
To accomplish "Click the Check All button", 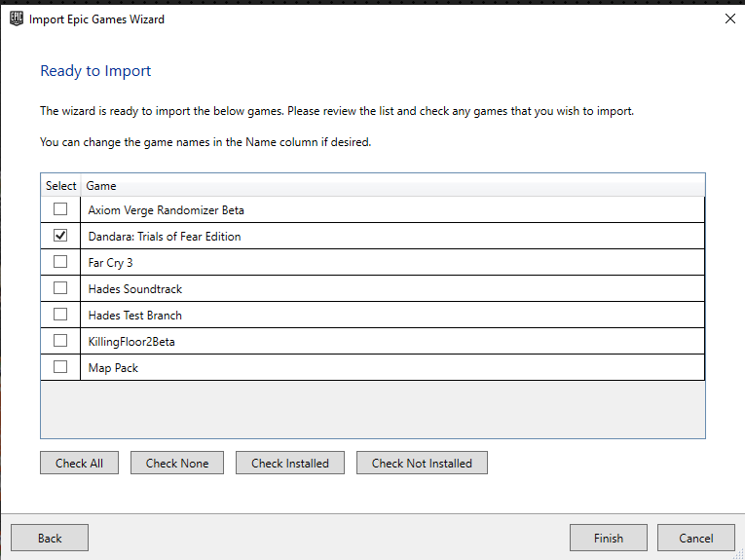I will (79, 463).
